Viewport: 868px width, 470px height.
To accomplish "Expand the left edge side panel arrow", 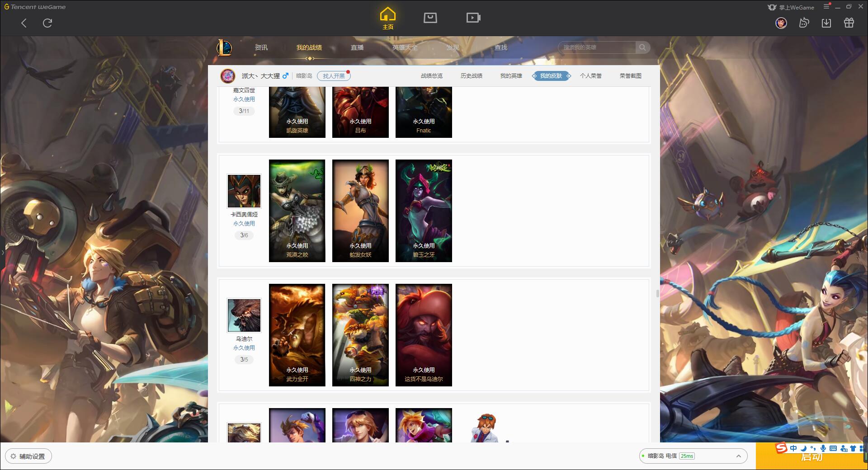I will (x=2, y=252).
